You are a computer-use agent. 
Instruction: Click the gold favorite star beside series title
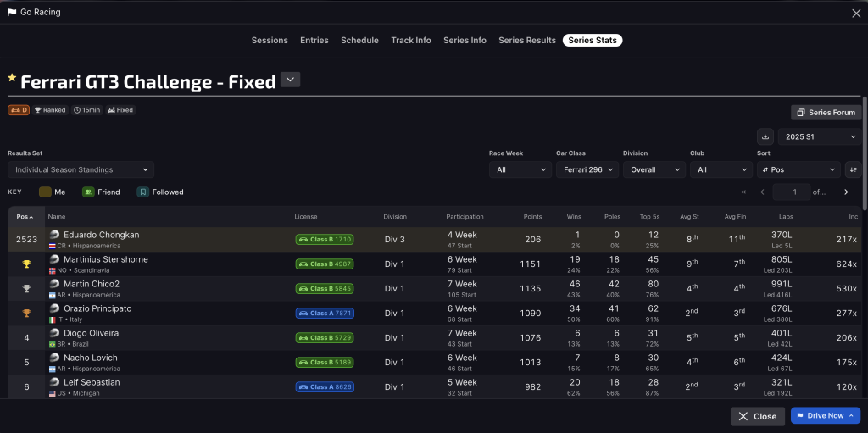coord(12,78)
